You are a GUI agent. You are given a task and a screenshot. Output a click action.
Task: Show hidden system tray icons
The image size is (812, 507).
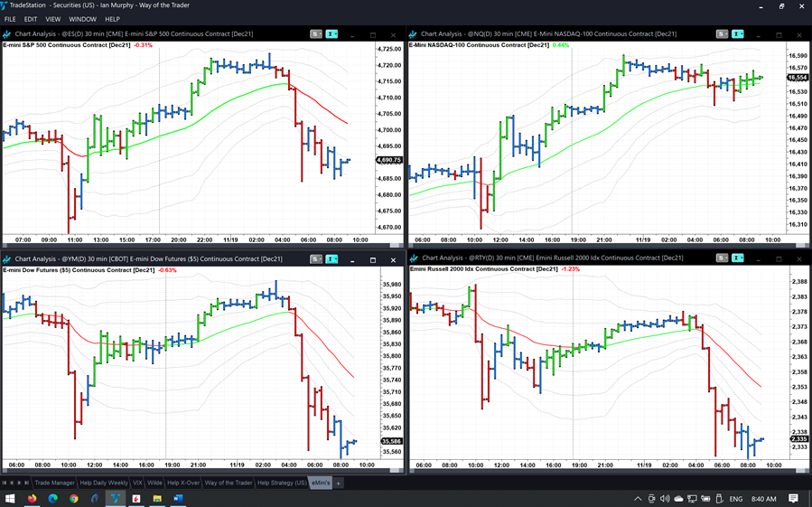point(638,499)
